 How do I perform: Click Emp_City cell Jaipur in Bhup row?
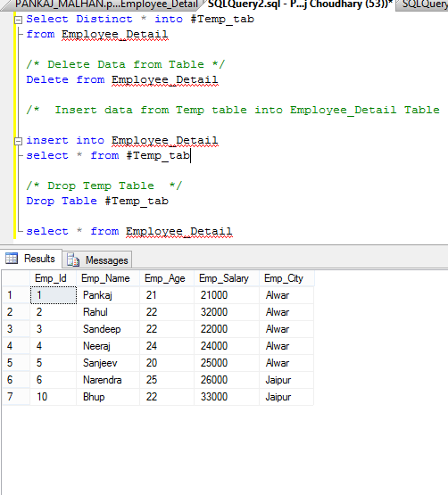click(286, 397)
